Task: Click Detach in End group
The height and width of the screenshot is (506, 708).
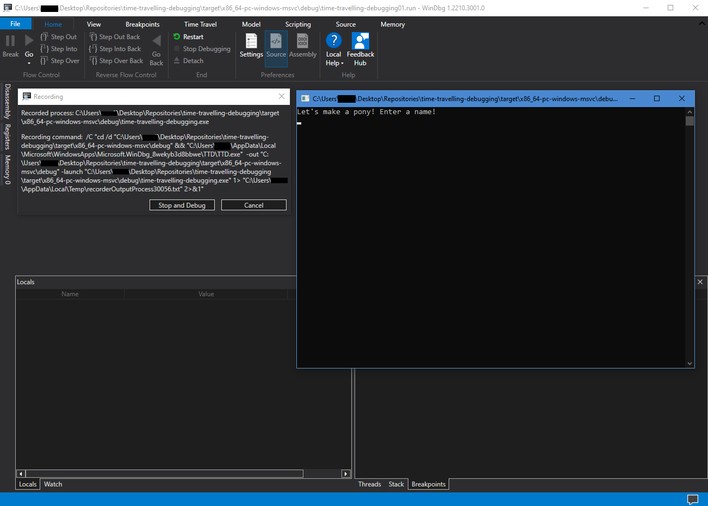Action: (188, 60)
